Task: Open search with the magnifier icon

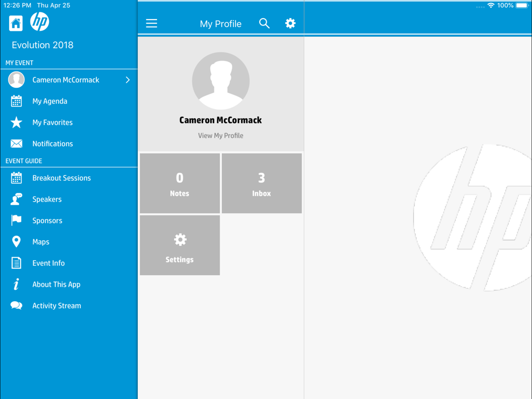Action: click(x=264, y=23)
